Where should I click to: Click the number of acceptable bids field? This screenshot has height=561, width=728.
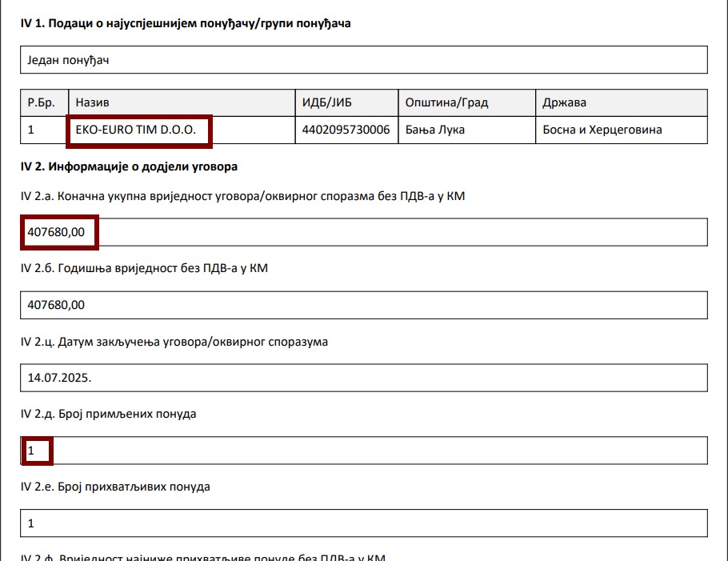pyautogui.click(x=363, y=523)
